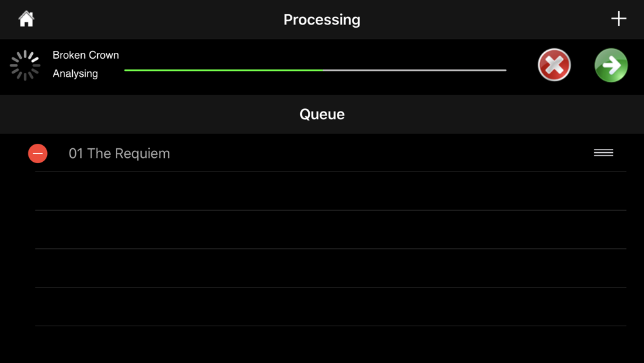Go to the home screen
The height and width of the screenshot is (363, 644).
point(26,19)
